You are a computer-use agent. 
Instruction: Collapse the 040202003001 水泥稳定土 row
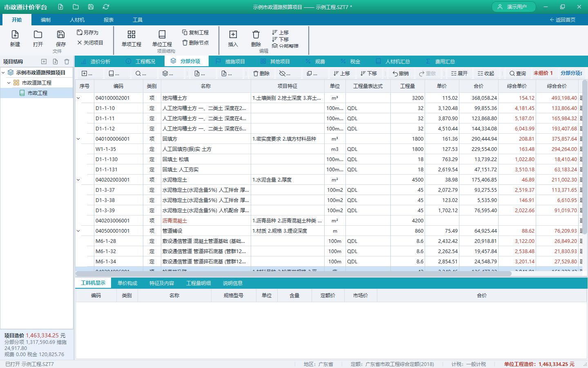pyautogui.click(x=78, y=180)
